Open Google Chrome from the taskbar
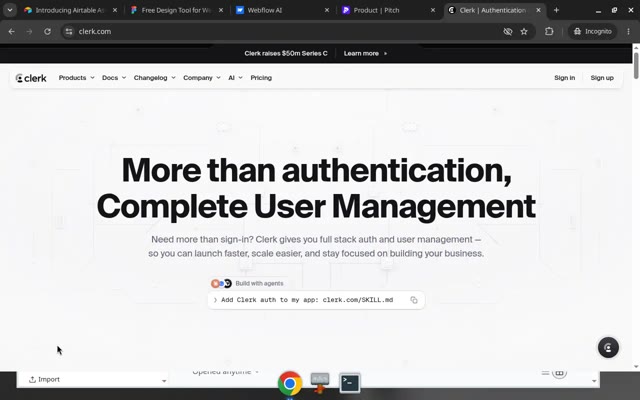The image size is (640, 400). (290, 384)
